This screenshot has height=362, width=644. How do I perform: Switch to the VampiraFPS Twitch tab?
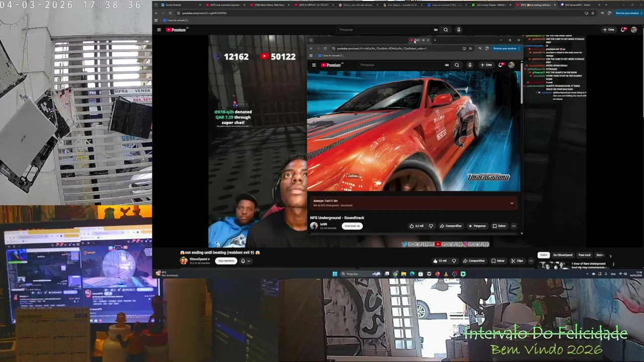click(579, 5)
